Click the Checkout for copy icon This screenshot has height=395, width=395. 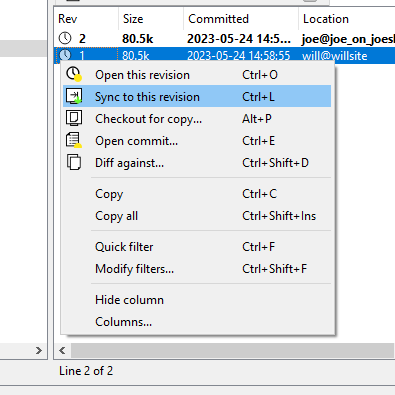(74, 118)
